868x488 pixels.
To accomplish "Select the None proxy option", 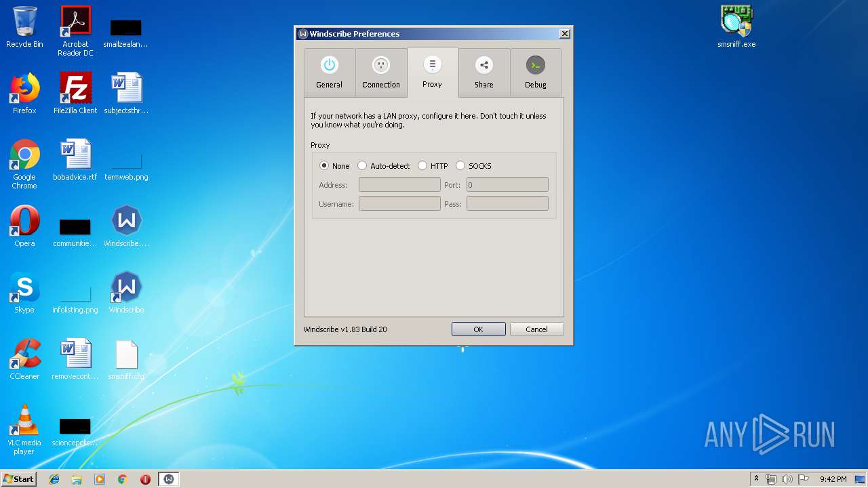I will [334, 165].
